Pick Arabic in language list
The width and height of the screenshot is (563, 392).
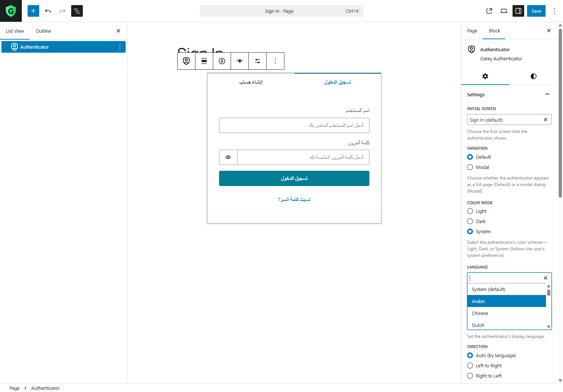[x=506, y=301]
